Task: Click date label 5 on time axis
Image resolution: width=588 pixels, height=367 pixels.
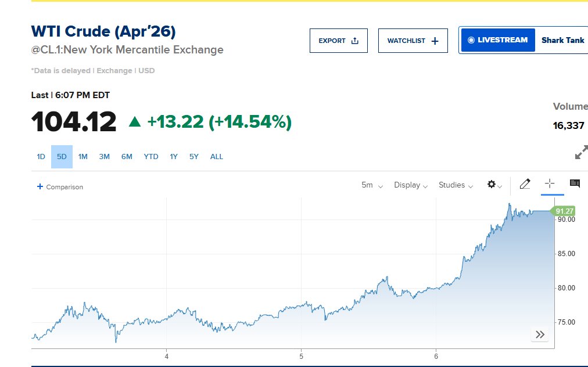Action: [x=301, y=357]
